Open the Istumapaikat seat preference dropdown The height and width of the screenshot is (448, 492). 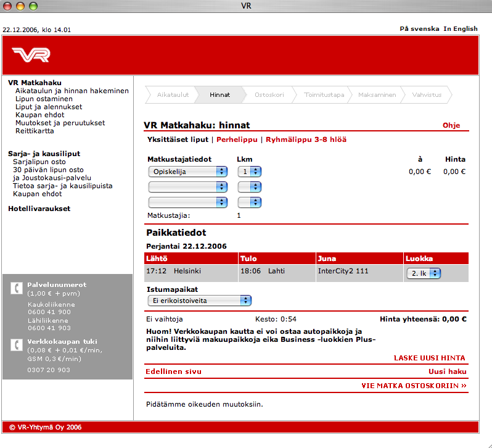(199, 301)
